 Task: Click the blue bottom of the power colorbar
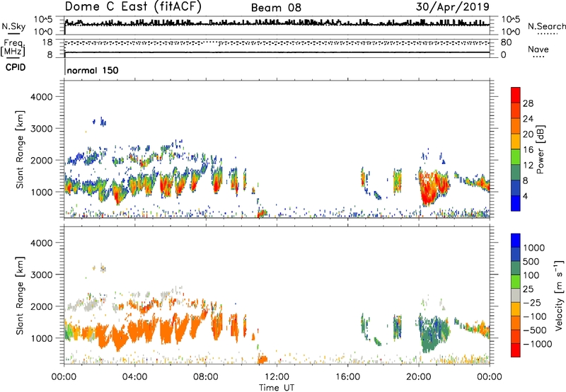(x=516, y=203)
